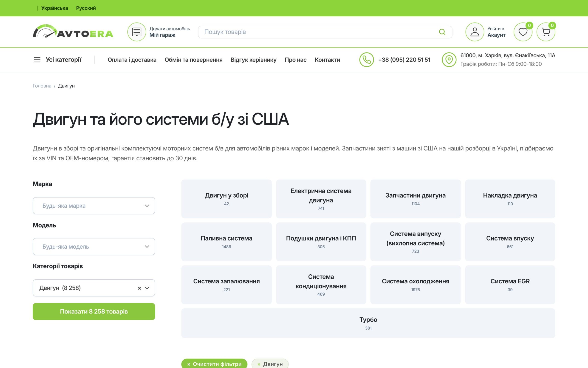The width and height of the screenshot is (588, 368).
Task: Open the account user icon
Action: (x=475, y=32)
